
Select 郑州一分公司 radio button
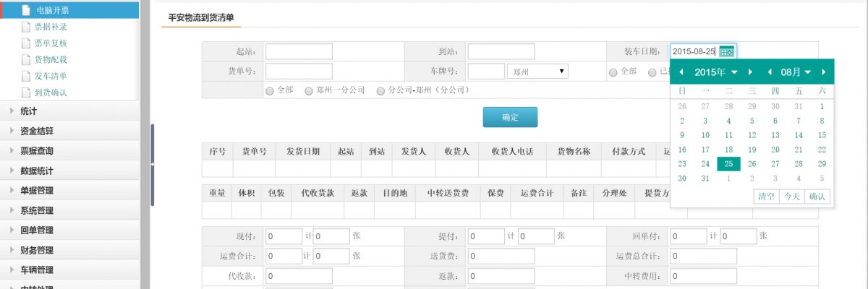309,91
